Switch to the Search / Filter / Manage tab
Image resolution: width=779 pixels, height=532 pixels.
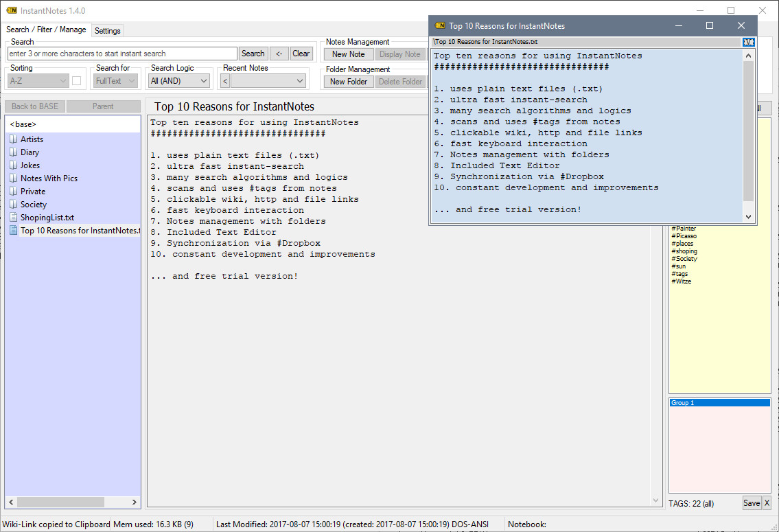pyautogui.click(x=46, y=30)
